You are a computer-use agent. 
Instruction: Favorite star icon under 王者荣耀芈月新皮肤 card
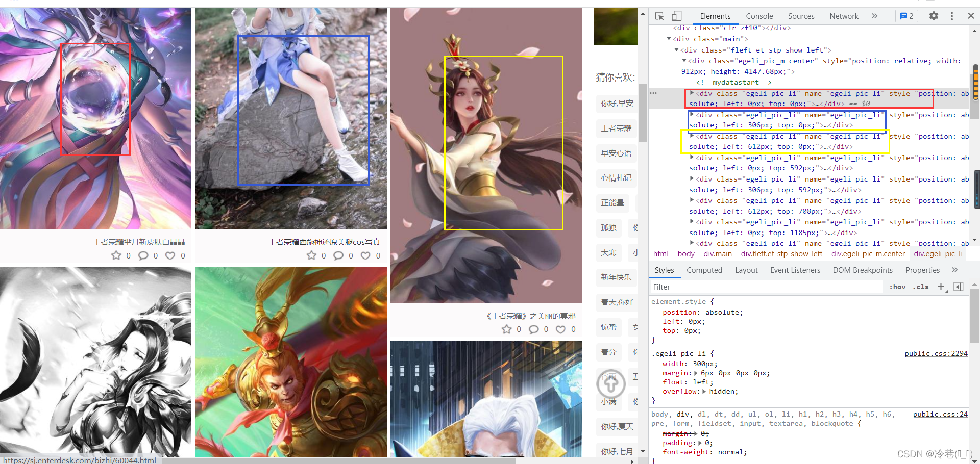(116, 255)
